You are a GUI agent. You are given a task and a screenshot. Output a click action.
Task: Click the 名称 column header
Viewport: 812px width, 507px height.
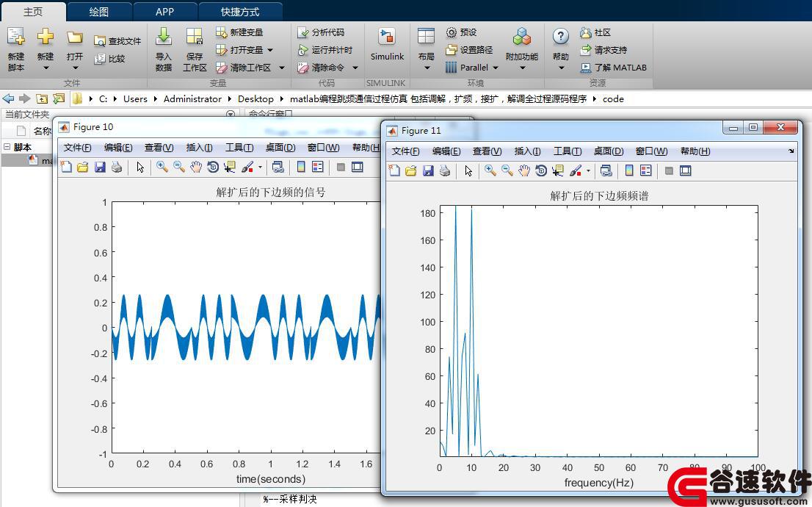pyautogui.click(x=43, y=131)
